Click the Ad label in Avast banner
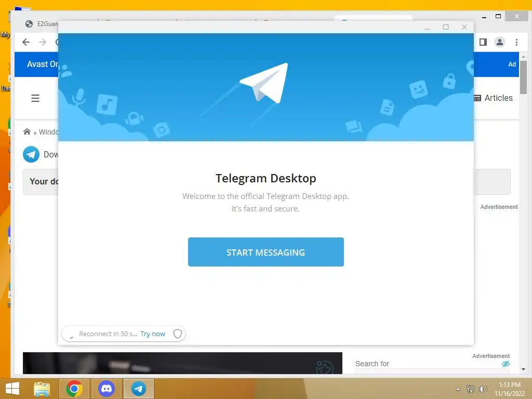The image size is (532, 399). click(x=512, y=64)
